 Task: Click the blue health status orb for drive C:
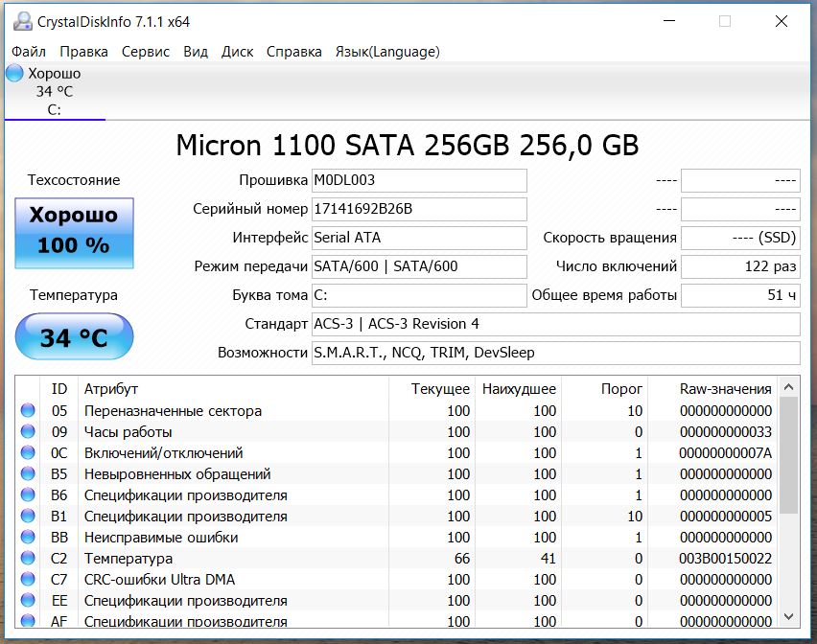(14, 73)
